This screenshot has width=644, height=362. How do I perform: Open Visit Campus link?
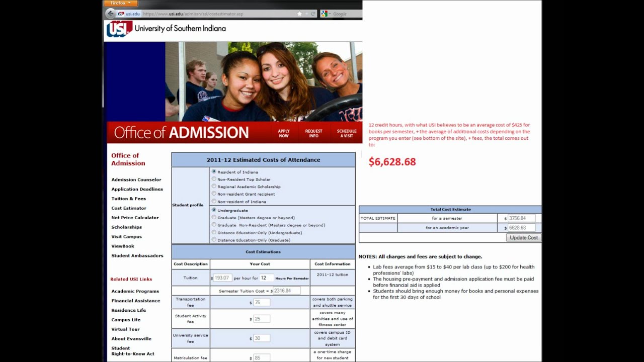(126, 237)
